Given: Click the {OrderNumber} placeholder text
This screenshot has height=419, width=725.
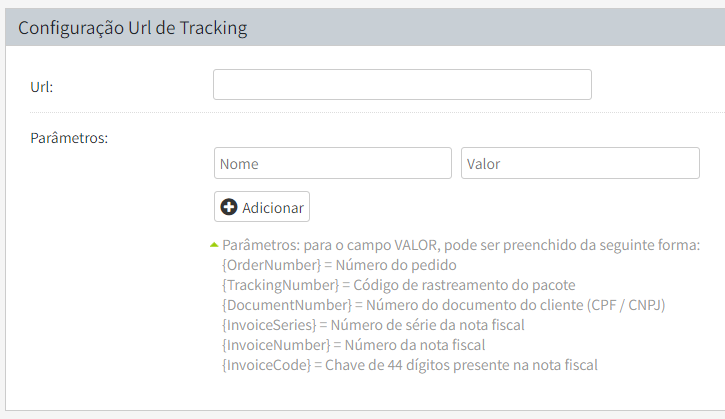Looking at the screenshot, I should 265,265.
